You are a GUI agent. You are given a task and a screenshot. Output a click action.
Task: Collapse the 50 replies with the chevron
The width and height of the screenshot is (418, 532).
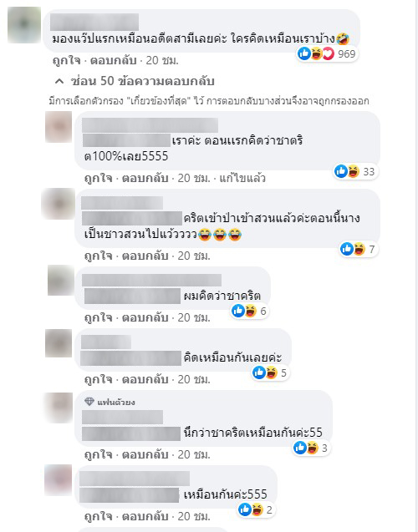click(59, 81)
